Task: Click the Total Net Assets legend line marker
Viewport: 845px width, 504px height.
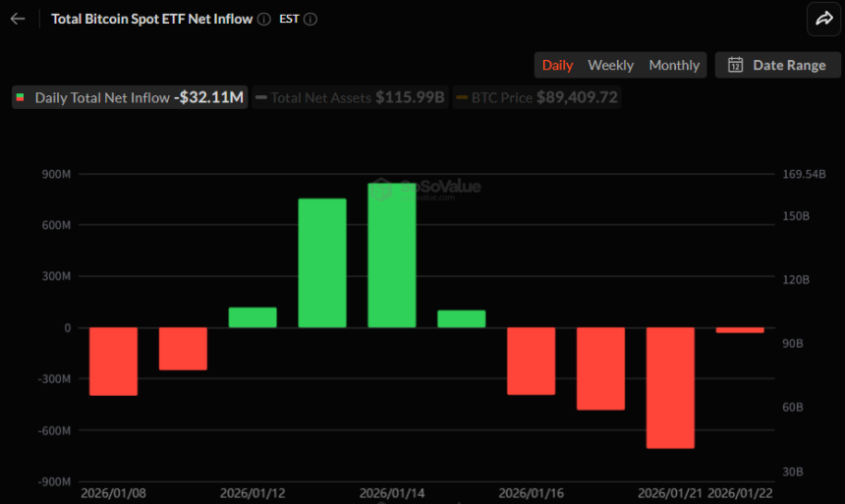Action: (x=261, y=97)
